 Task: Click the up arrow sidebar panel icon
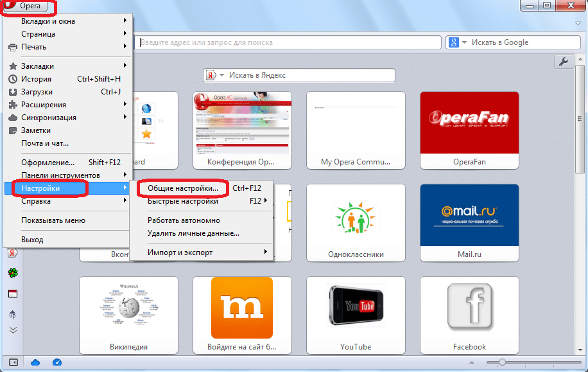coord(12,314)
